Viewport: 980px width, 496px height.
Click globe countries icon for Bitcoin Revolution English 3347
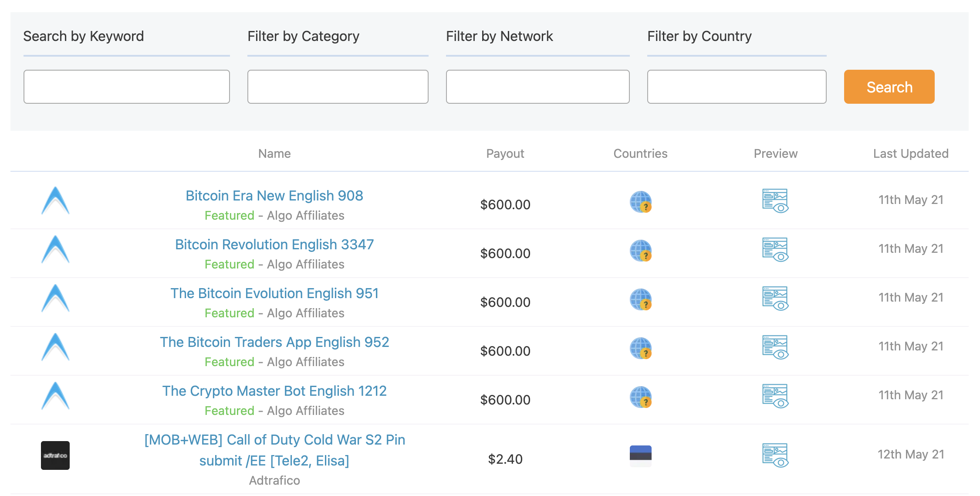pyautogui.click(x=641, y=251)
